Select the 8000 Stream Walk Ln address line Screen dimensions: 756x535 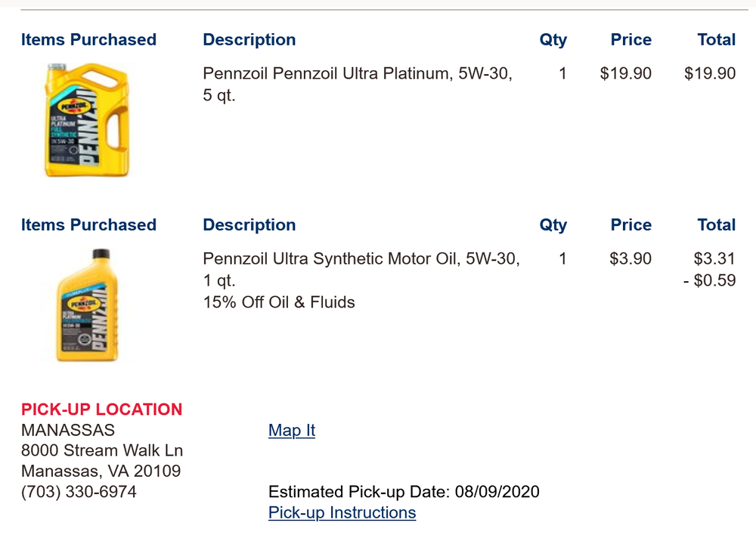pos(102,451)
